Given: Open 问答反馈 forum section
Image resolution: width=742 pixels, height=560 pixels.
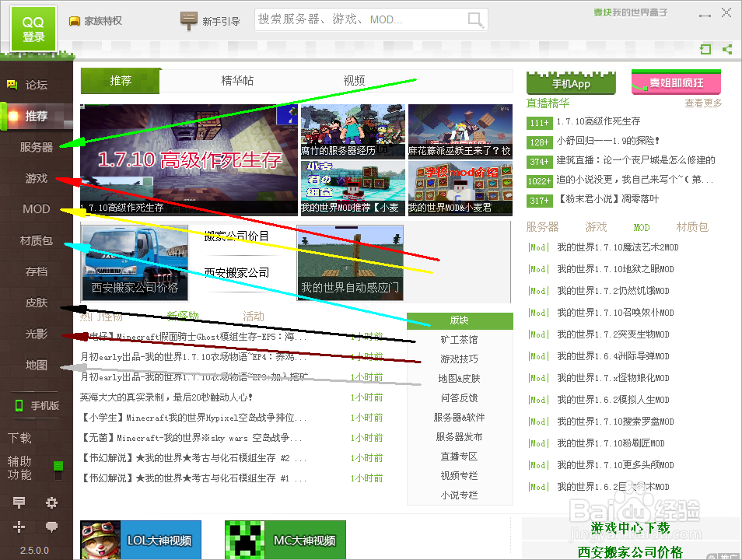Looking at the screenshot, I should point(459,398).
